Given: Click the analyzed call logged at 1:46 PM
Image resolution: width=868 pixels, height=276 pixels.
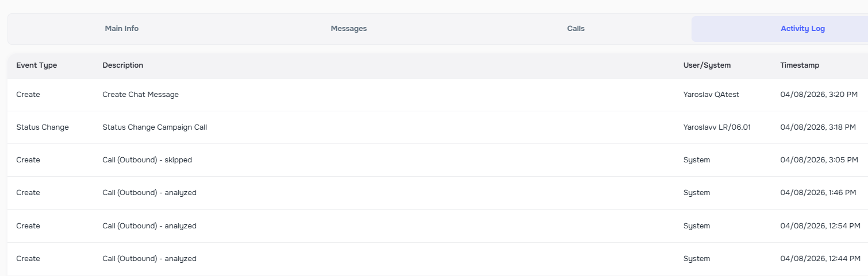Looking at the screenshot, I should pyautogui.click(x=149, y=193).
